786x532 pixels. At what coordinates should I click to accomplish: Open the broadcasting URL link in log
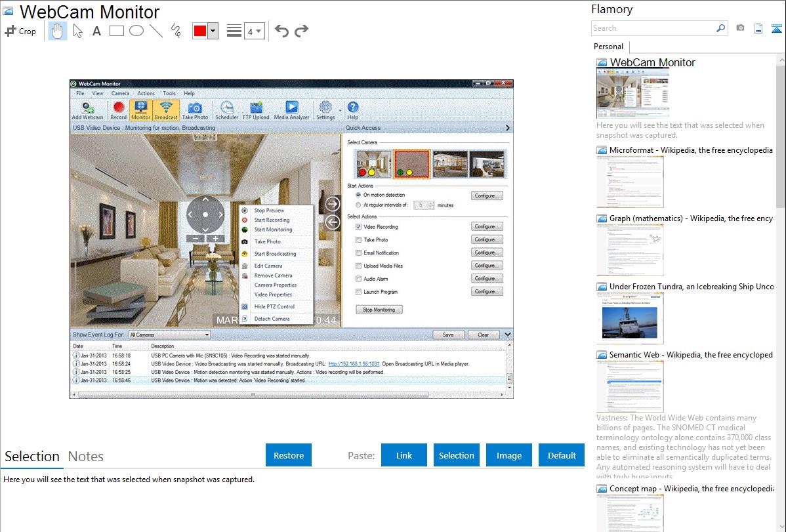click(354, 364)
